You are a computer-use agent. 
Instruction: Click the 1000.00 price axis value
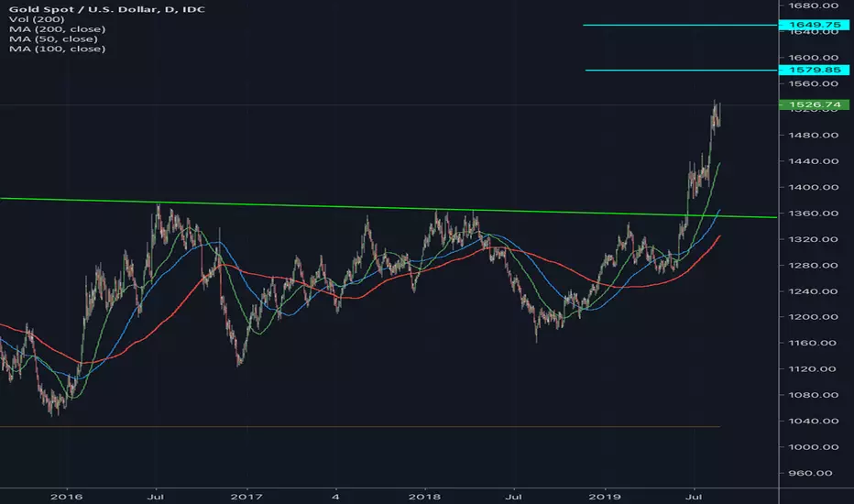(814, 447)
